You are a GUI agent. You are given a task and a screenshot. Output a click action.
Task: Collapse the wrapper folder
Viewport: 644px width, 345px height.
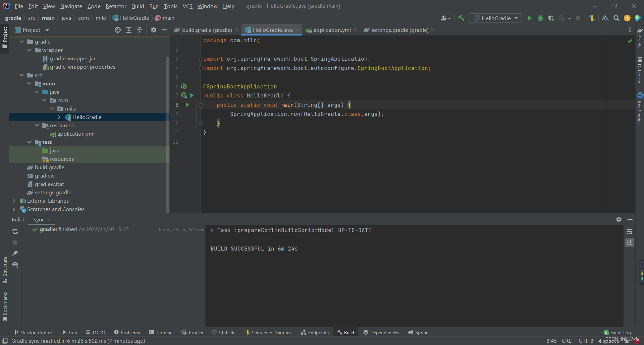(29, 50)
